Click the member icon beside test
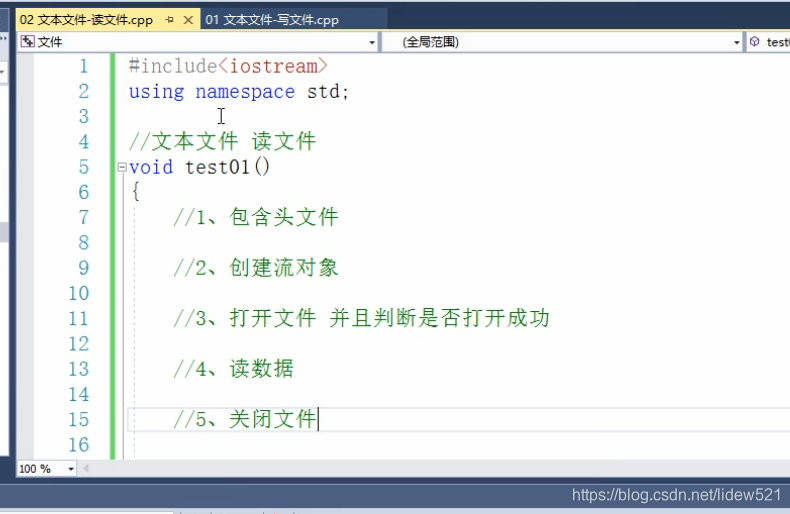Viewport: 790px width, 514px height. click(x=754, y=42)
